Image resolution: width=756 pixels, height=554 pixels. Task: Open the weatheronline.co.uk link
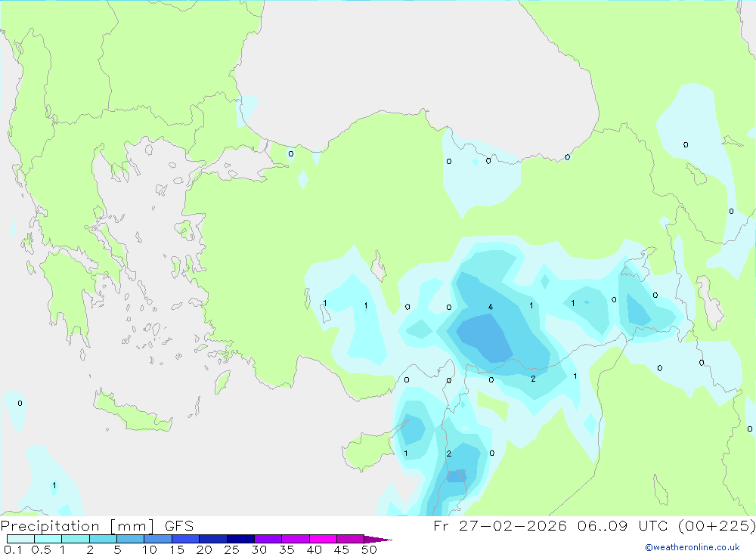click(x=692, y=547)
